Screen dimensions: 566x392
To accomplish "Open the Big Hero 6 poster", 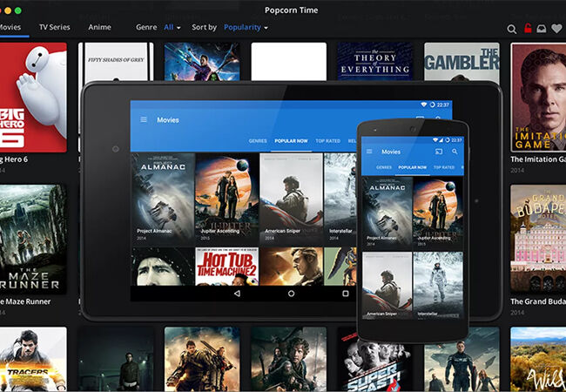I will 33,98.
